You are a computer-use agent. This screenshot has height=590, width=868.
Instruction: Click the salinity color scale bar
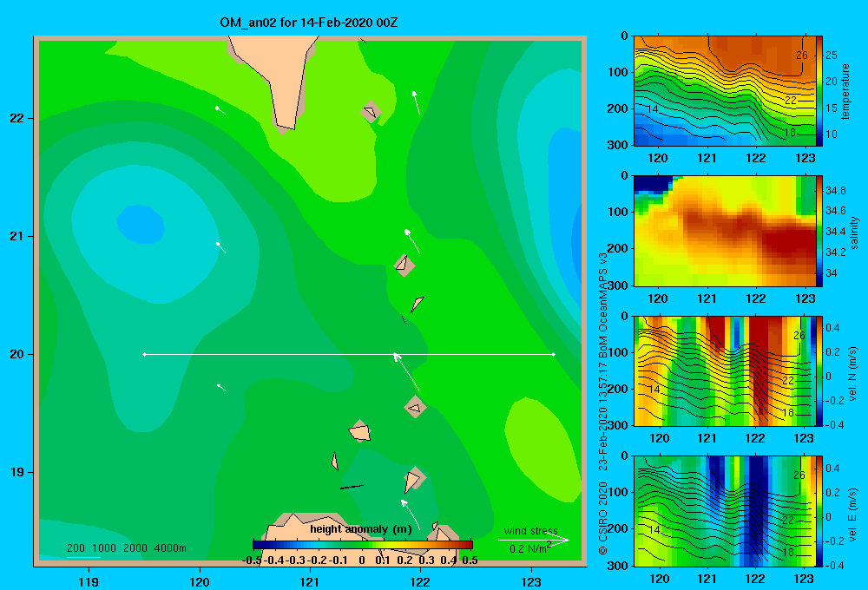point(819,231)
